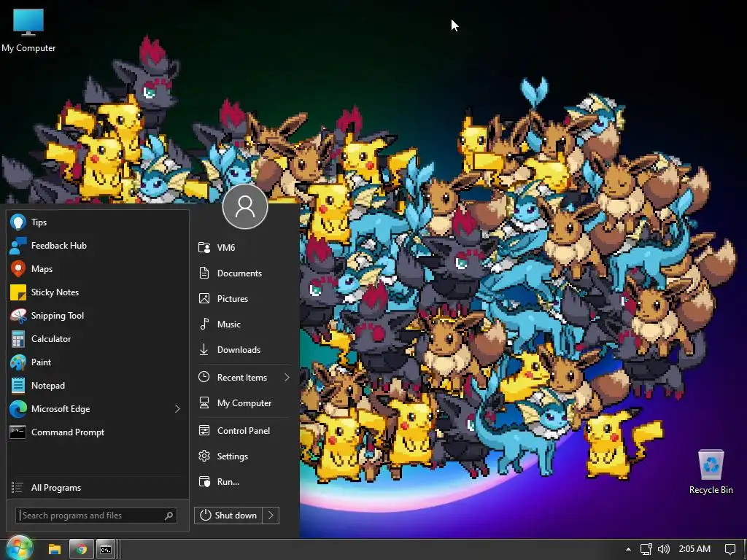Click the user account avatar picture

point(245,206)
